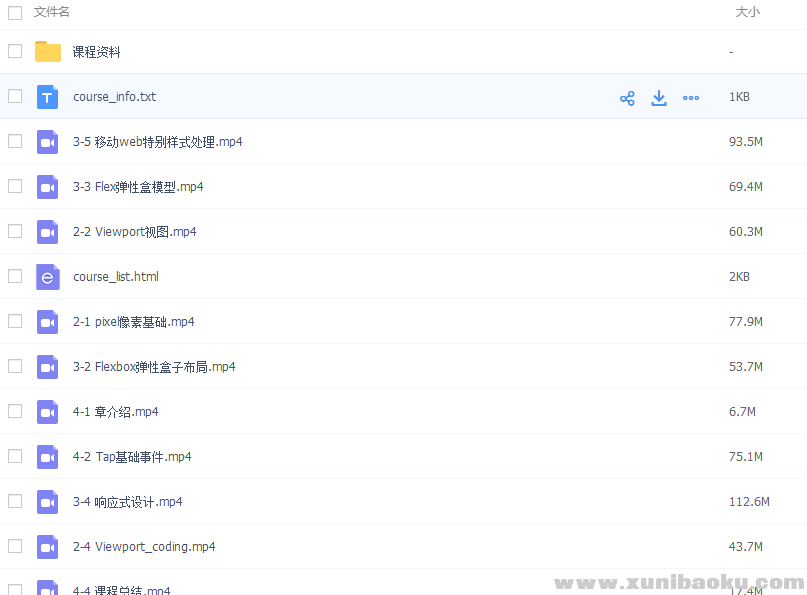Click the video icon of 3-5 移动web特别样式处理.mp4
Viewport: 807px width, 595px height.
[47, 141]
